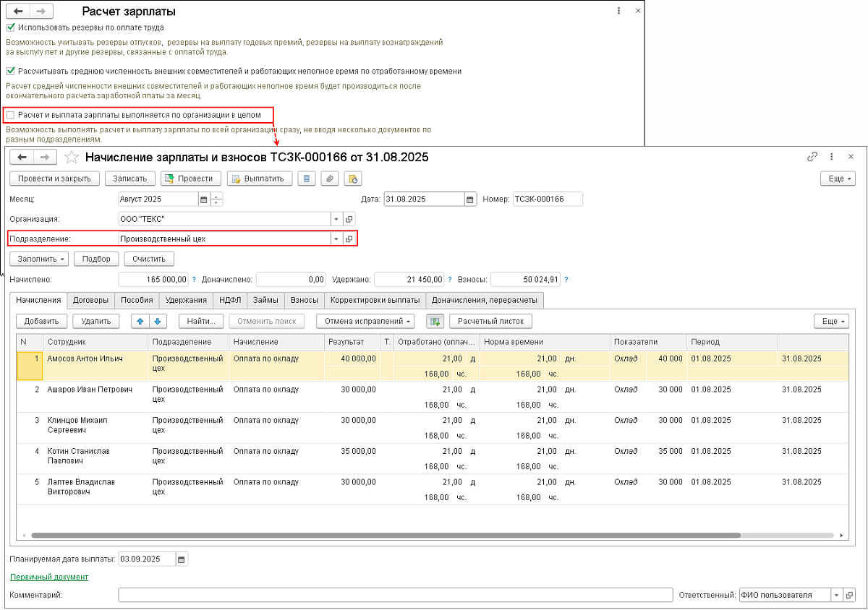Open the Удержания tab

click(x=186, y=300)
